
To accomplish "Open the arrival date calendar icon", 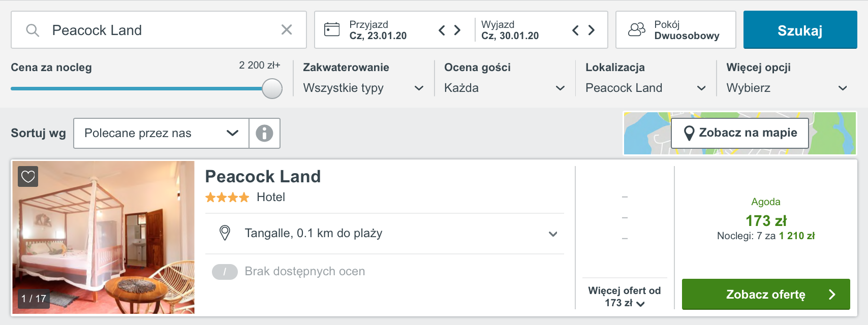I will [x=332, y=29].
